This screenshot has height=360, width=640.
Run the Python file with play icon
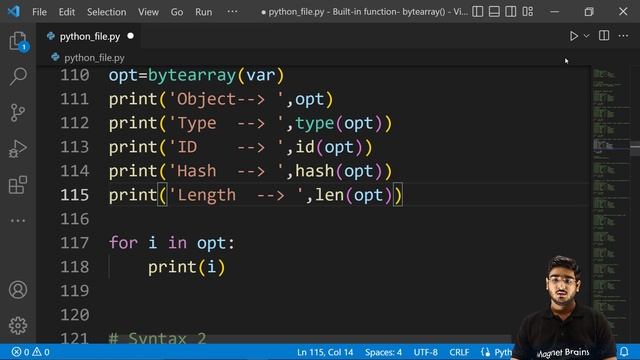click(x=573, y=36)
